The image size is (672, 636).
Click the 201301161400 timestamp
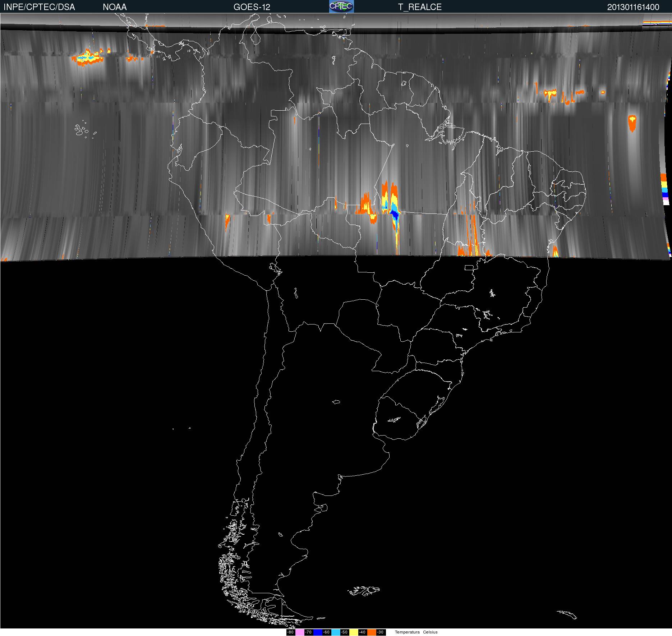click(633, 7)
